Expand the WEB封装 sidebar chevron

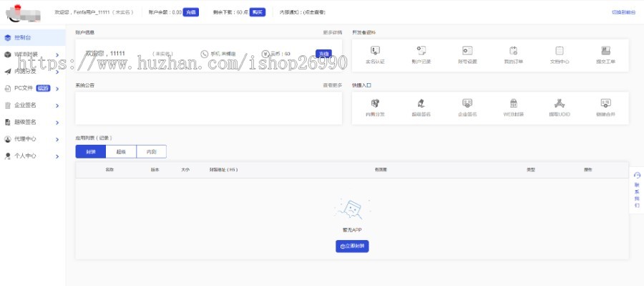coord(57,54)
